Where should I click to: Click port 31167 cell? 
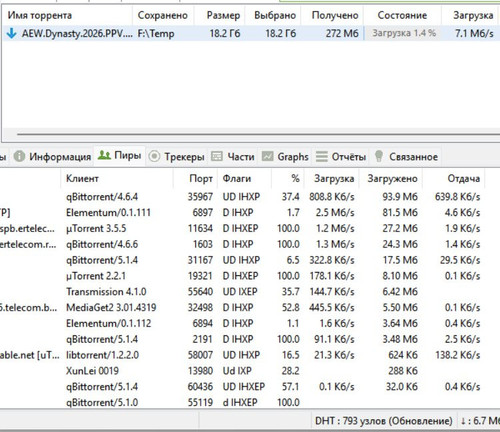coord(200,260)
